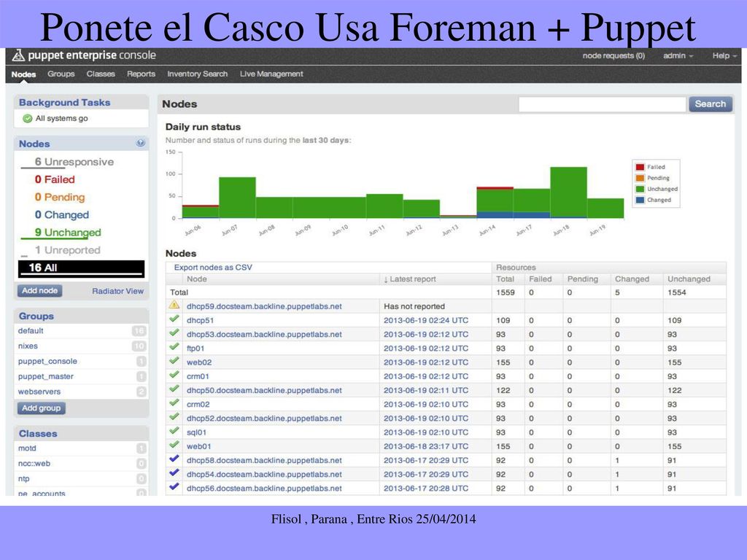747x560 pixels.
Task: Open the sql01 node link
Action: (x=196, y=432)
